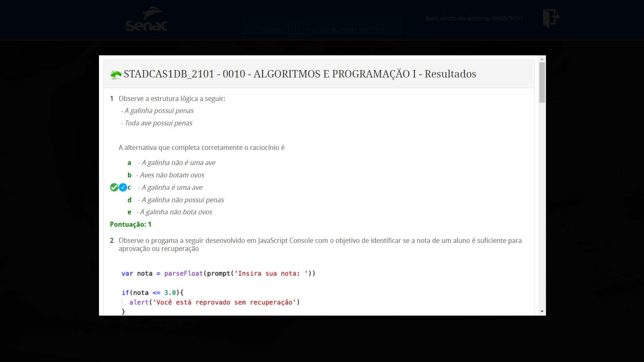The height and width of the screenshot is (362, 644).
Task: Select option a 'A galinha não é uma ave'
Action: pos(178,163)
